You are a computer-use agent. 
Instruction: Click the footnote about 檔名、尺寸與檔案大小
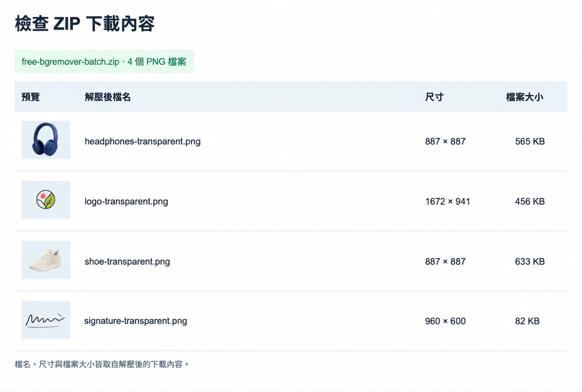[x=102, y=364]
